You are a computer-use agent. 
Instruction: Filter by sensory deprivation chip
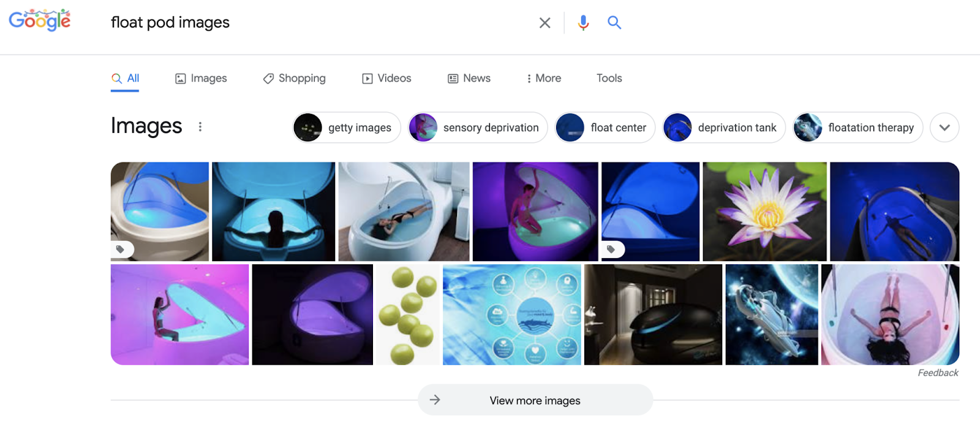[x=478, y=128]
